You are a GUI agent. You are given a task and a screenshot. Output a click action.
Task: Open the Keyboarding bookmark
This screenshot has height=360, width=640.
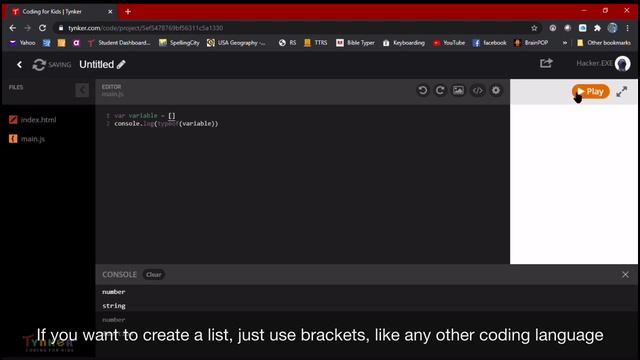click(404, 42)
